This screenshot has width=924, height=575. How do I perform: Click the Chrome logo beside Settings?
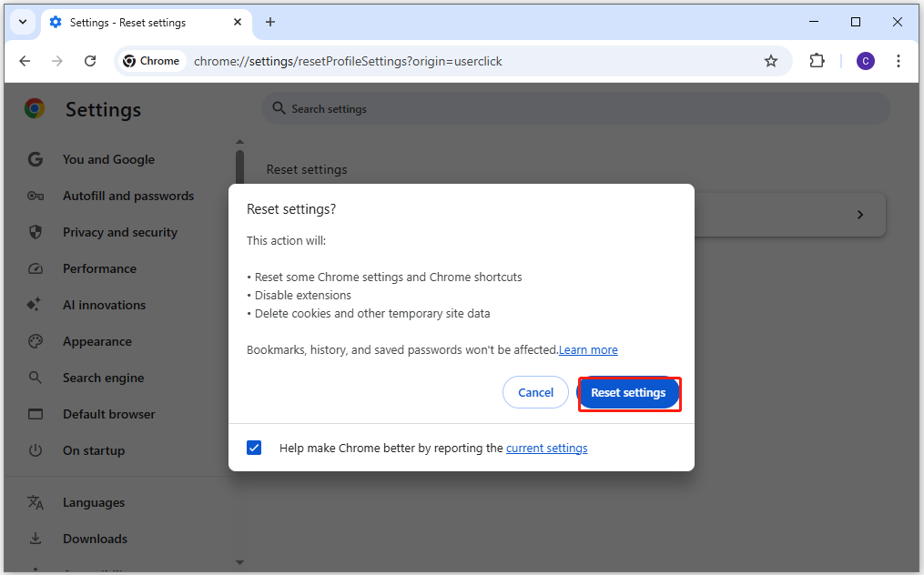click(35, 109)
